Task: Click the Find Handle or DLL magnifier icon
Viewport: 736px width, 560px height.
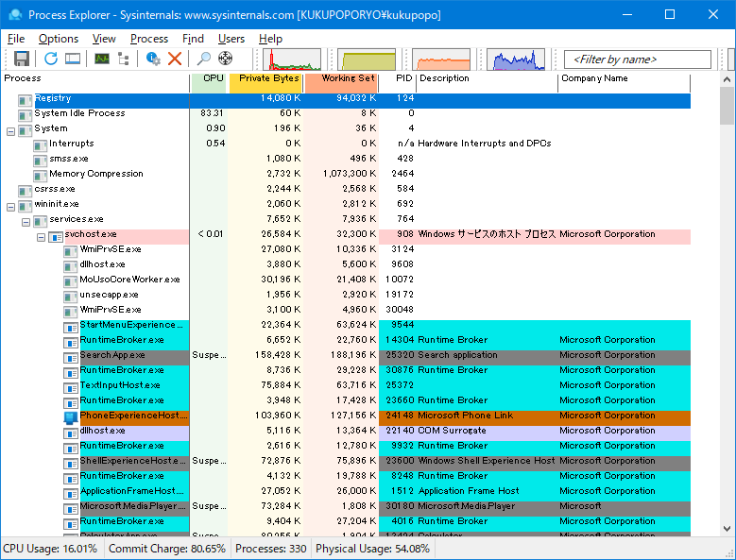Action: click(x=203, y=59)
